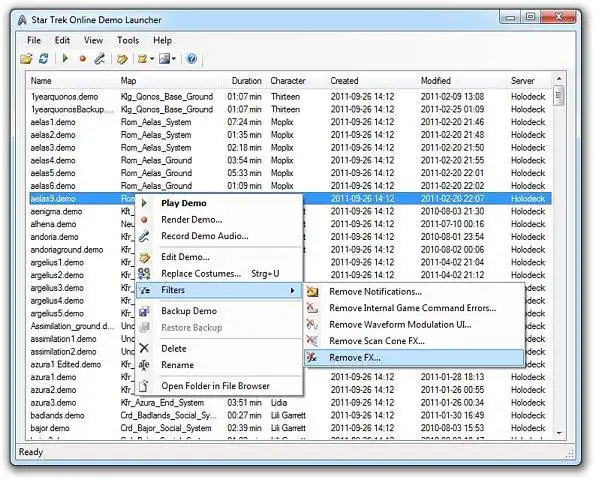This screenshot has width=595, height=480.
Task: Choose Replace Costumes... in context menu
Action: 219,273
